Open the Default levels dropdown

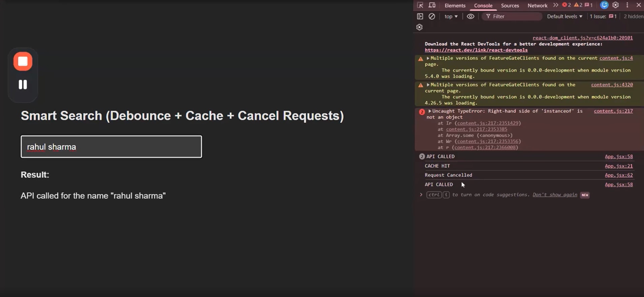point(564,16)
